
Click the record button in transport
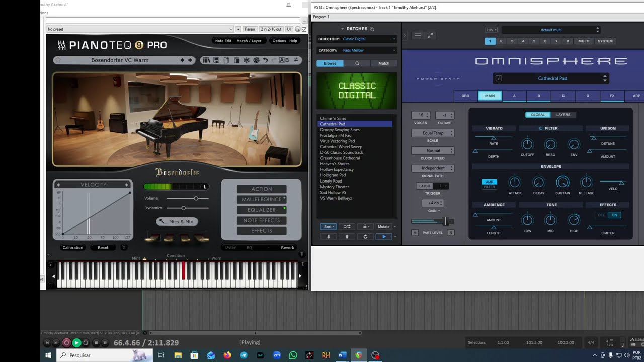(x=66, y=343)
